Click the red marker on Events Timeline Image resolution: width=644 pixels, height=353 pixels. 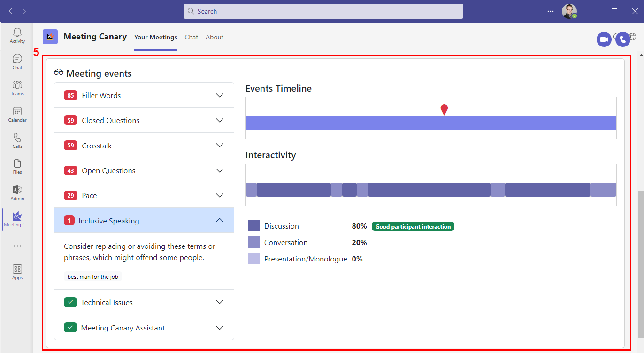444,110
